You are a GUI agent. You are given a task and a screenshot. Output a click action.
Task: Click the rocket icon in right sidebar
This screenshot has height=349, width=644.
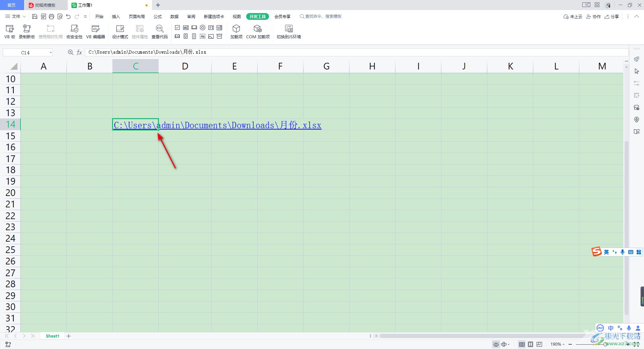point(637,59)
